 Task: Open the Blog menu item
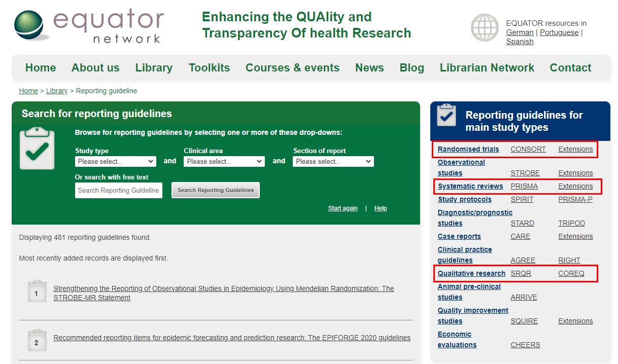coord(412,68)
